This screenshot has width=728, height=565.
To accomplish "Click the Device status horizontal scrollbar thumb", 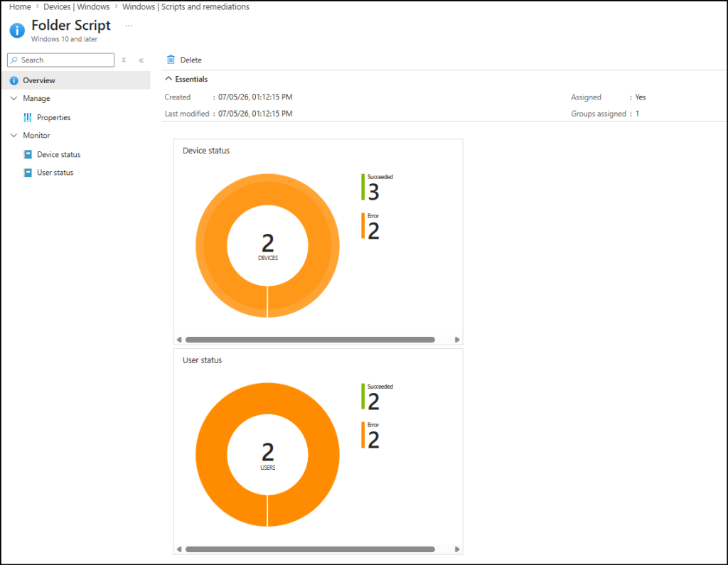I will pyautogui.click(x=310, y=340).
